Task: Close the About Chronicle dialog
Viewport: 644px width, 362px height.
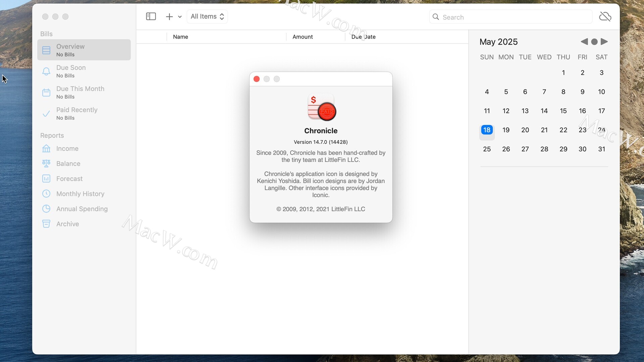Action: 257,79
